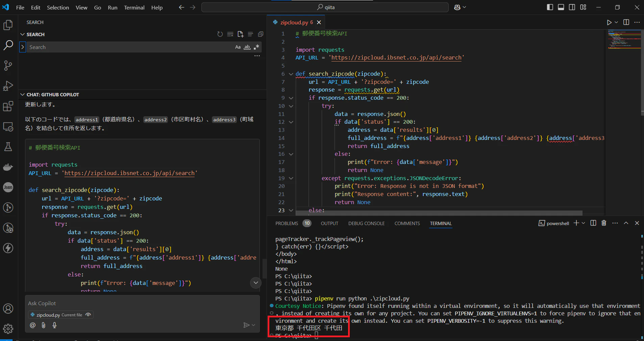Screen dimensions: 644x341
Task: Toggle view search results as tree
Action: coord(250,34)
